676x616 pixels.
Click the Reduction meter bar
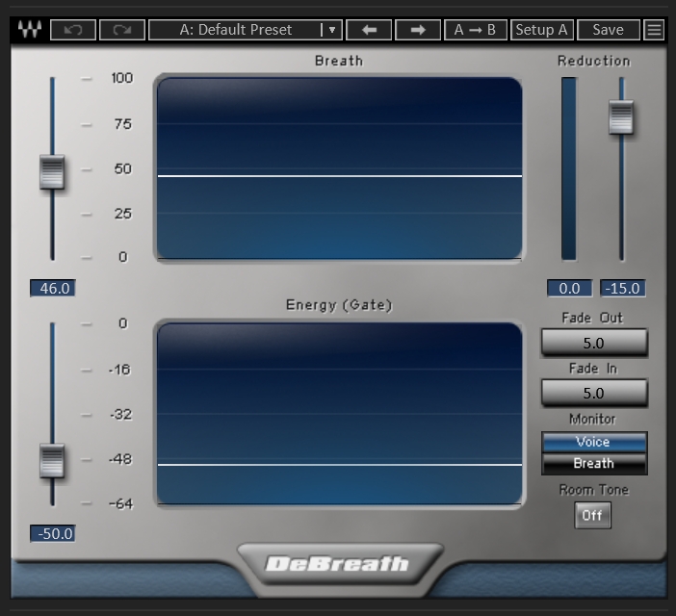point(569,168)
